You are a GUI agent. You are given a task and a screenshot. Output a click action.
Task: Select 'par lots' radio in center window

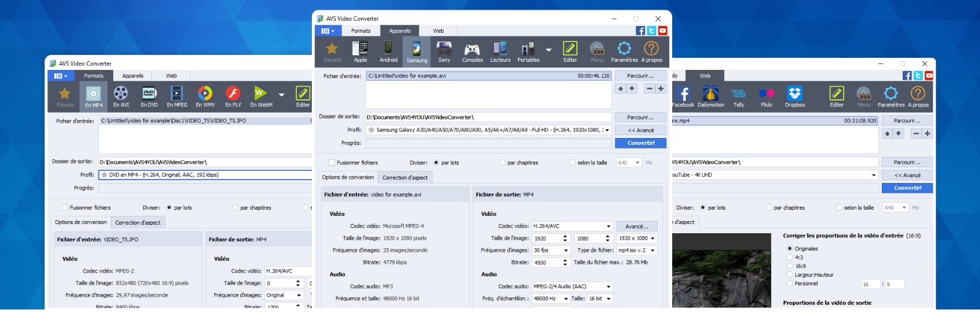pyautogui.click(x=436, y=163)
